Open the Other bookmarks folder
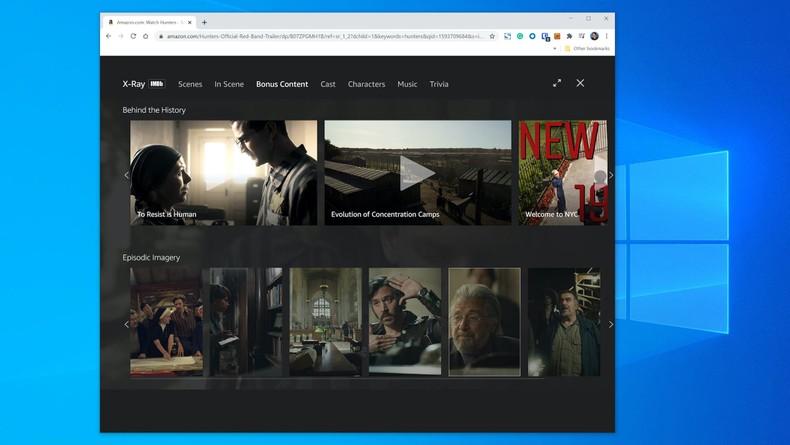Screen dimensions: 790x445 [589, 48]
